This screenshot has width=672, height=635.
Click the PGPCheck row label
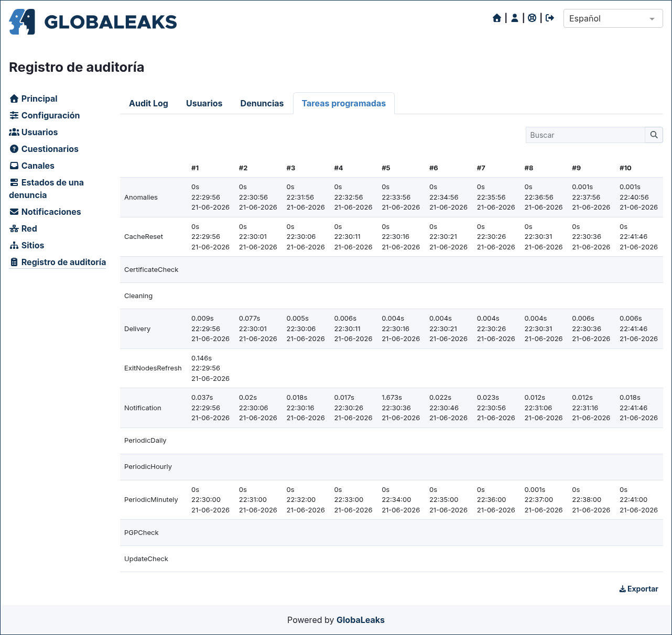coord(142,532)
